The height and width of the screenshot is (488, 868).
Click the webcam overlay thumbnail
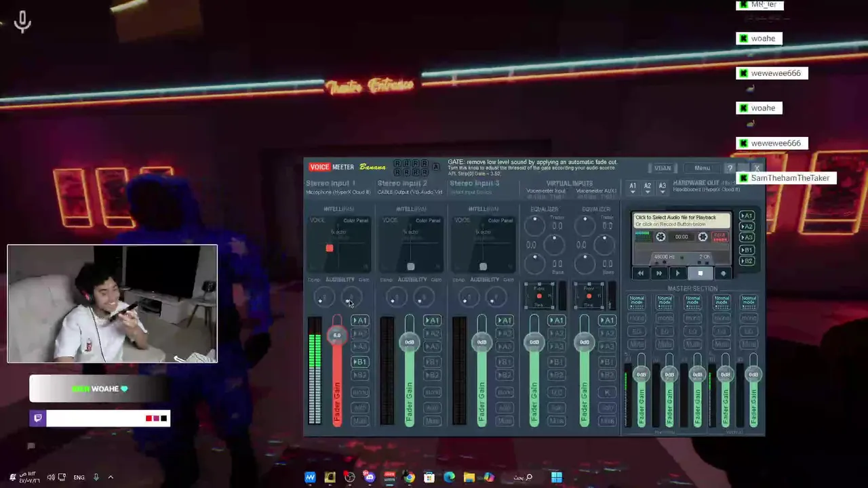pos(113,304)
